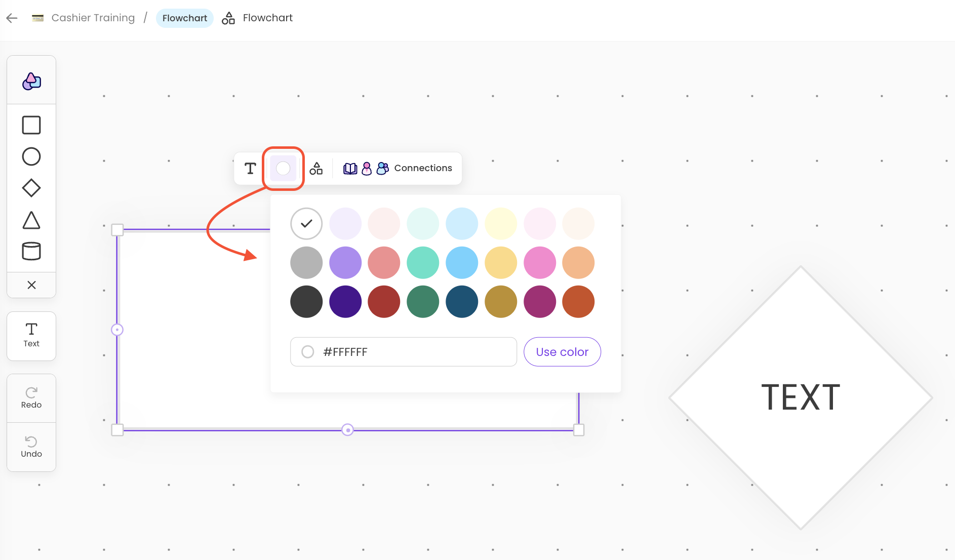The height and width of the screenshot is (560, 955).
Task: Click the Redo button
Action: coord(31,398)
